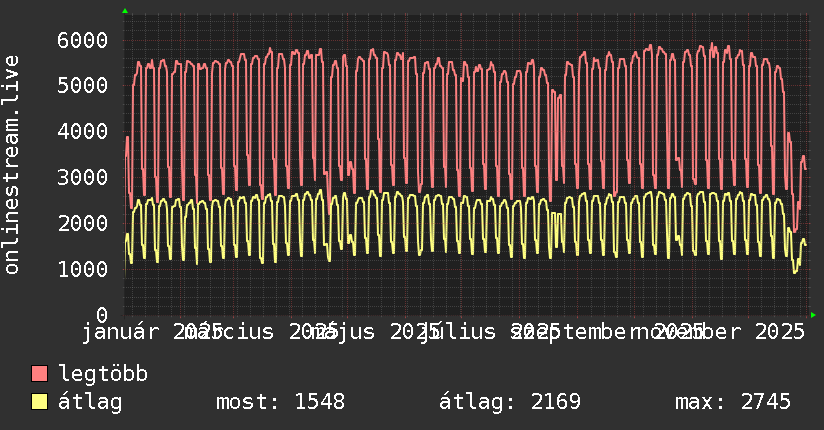
Task: Click the green arrow at y-axis top
Action: 125,11
